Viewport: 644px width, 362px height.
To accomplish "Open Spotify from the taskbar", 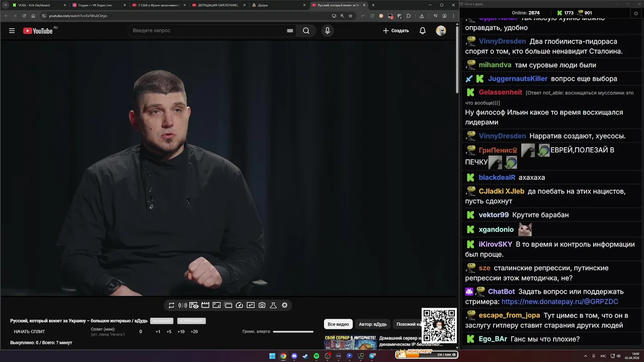I will [x=316, y=356].
